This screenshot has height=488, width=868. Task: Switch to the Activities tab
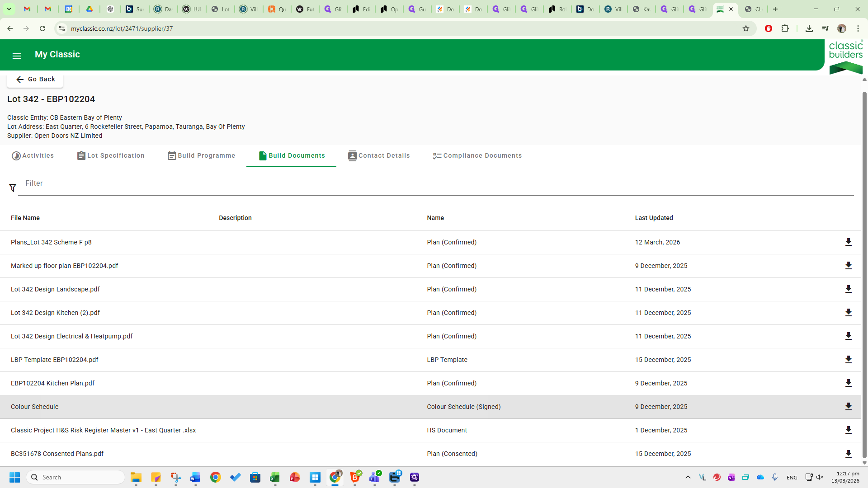tap(33, 155)
